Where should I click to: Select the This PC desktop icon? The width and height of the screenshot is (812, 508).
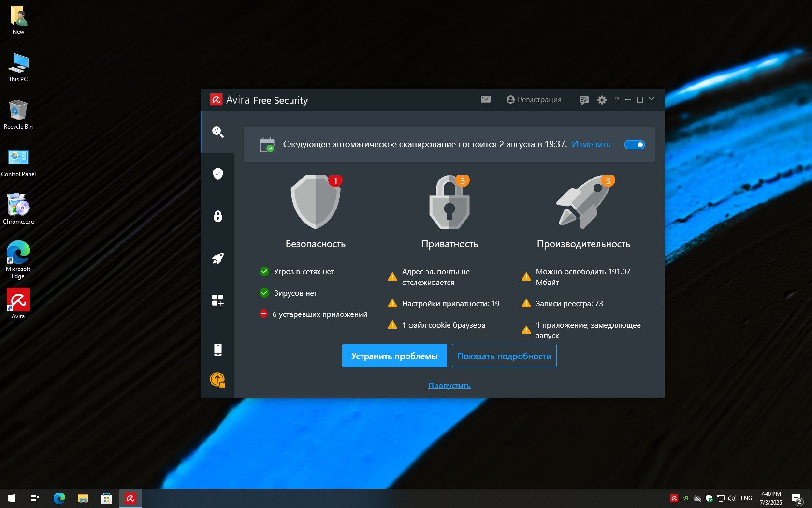pyautogui.click(x=18, y=68)
